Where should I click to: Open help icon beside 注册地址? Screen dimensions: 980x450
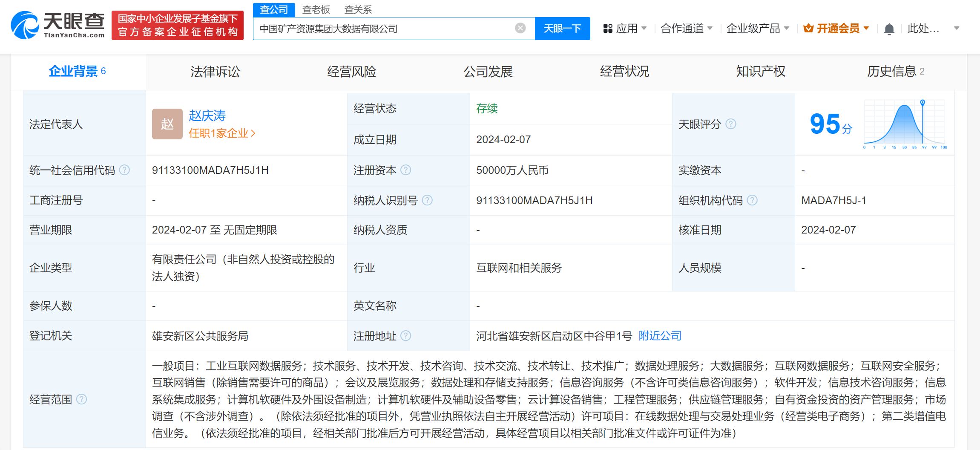(406, 336)
